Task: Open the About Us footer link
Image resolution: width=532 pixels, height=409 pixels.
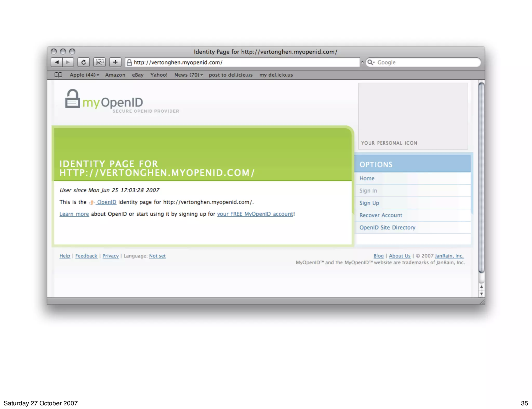Action: [400, 256]
